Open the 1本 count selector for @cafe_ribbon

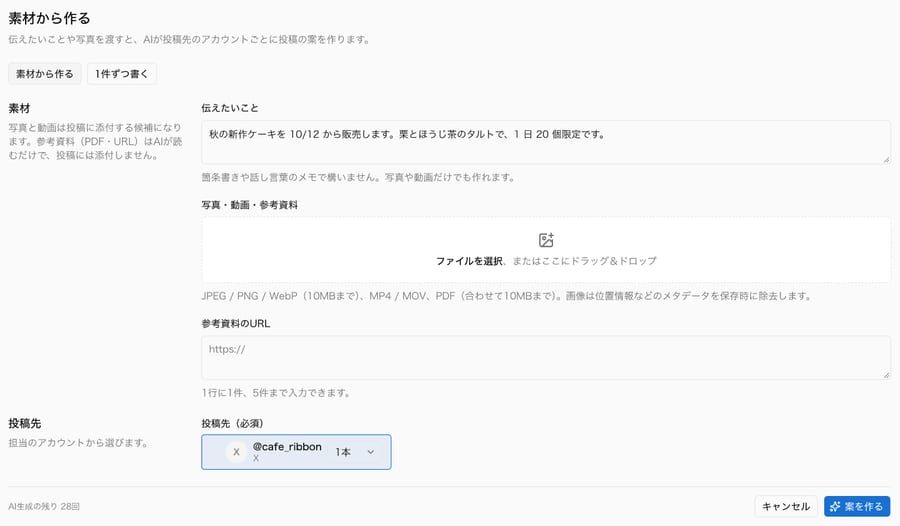355,452
